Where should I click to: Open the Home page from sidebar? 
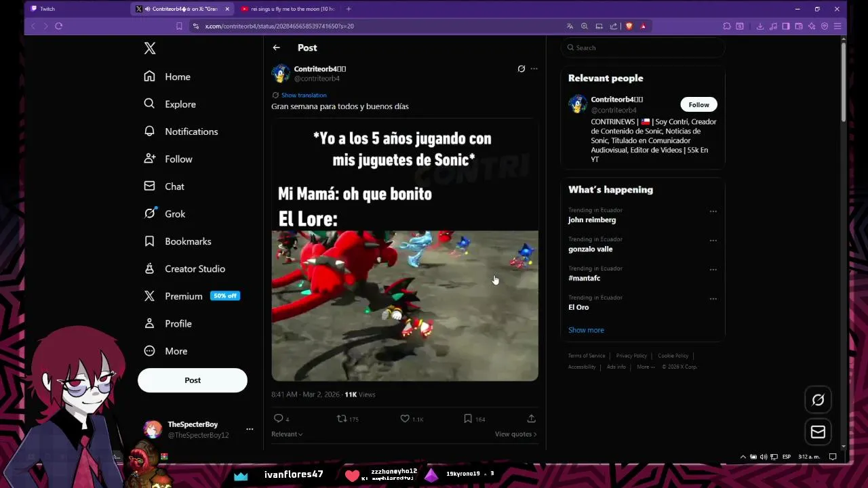point(167,77)
